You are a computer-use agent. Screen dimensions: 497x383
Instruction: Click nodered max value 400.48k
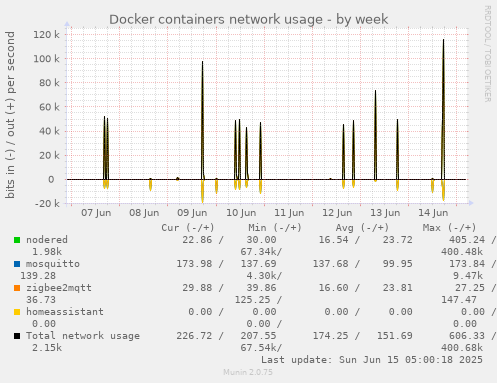462,252
